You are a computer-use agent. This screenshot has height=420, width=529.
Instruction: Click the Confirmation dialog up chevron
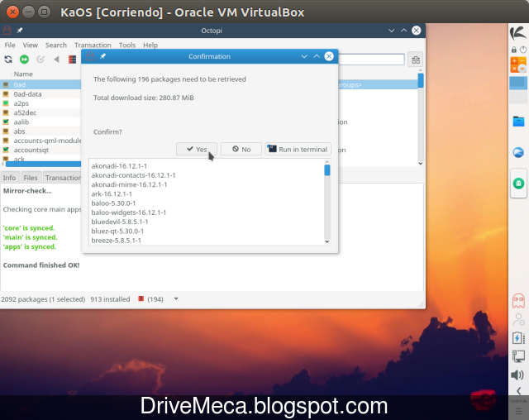tap(317, 56)
